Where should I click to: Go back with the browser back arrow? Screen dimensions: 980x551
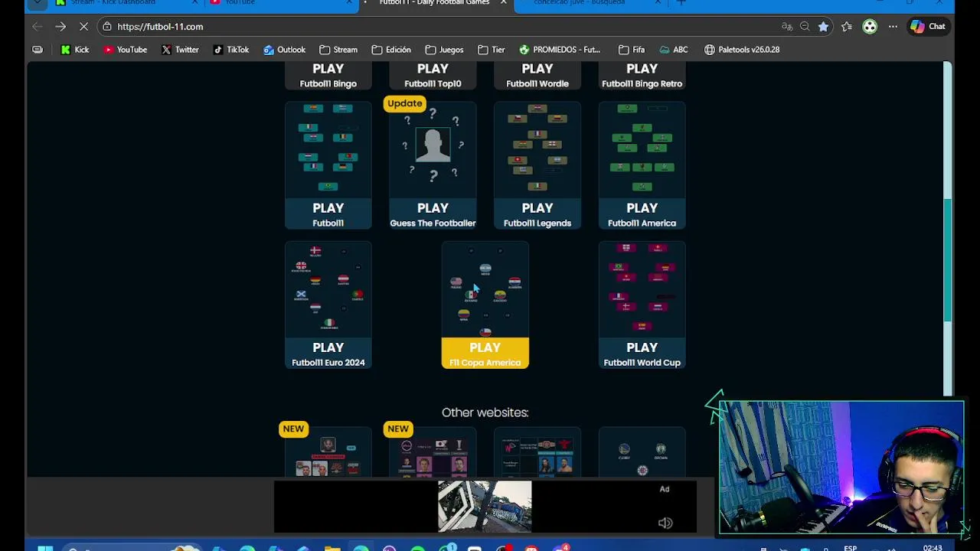tap(38, 27)
